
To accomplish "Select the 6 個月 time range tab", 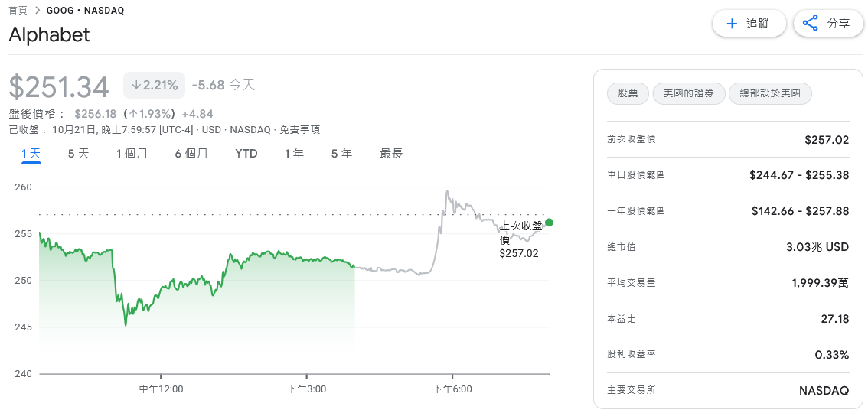I will pos(191,154).
